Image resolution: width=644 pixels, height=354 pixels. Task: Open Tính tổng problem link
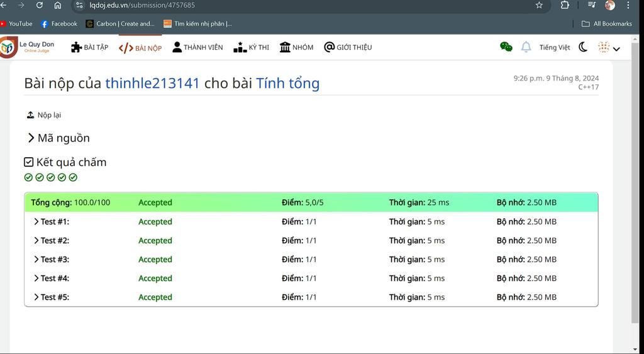(287, 83)
